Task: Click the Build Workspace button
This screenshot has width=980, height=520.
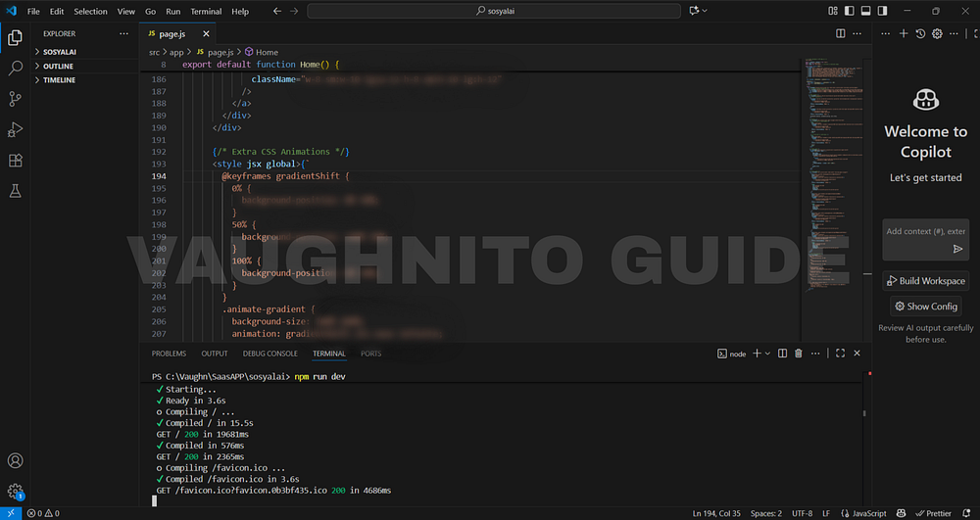Action: pos(926,281)
